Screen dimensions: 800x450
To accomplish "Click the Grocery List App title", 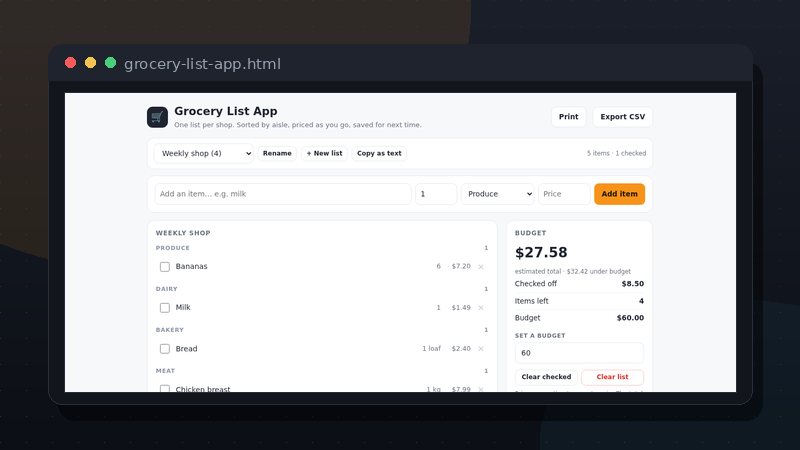I will tap(226, 111).
